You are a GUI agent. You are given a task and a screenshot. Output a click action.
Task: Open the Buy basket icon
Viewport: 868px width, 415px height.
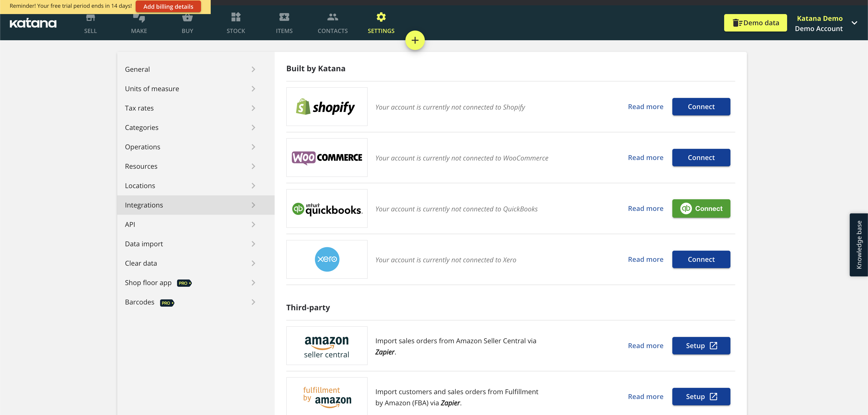(187, 17)
